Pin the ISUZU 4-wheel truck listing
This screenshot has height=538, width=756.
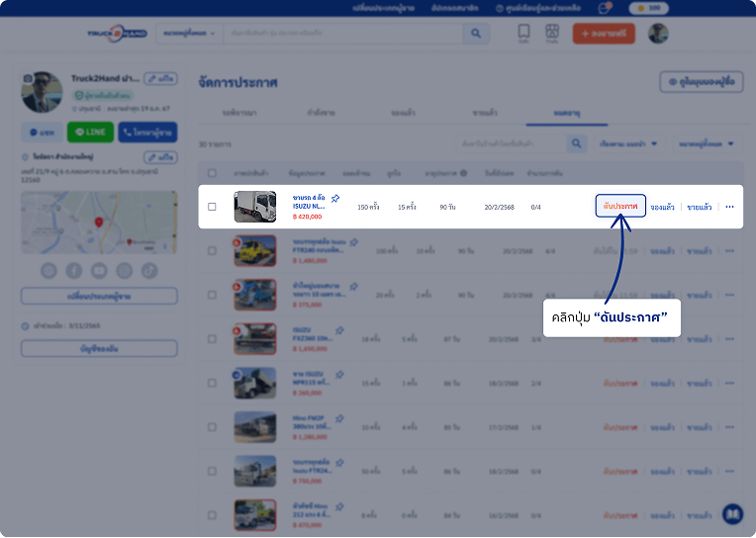335,198
